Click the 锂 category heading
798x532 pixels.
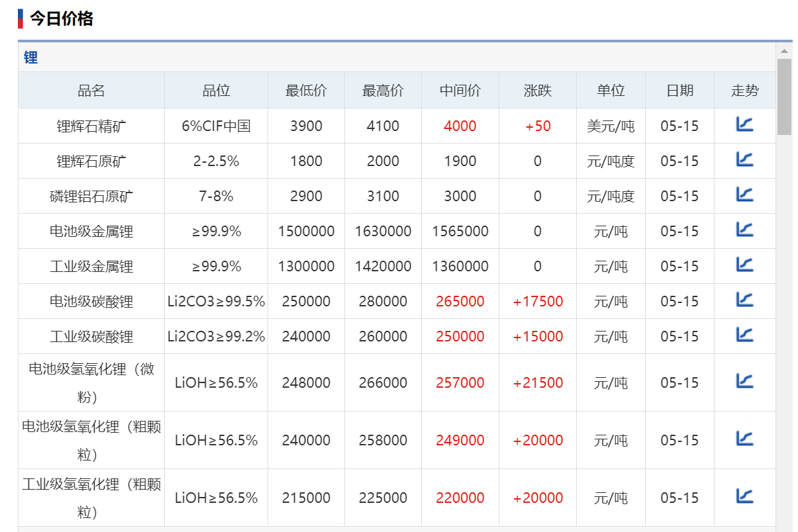point(31,58)
